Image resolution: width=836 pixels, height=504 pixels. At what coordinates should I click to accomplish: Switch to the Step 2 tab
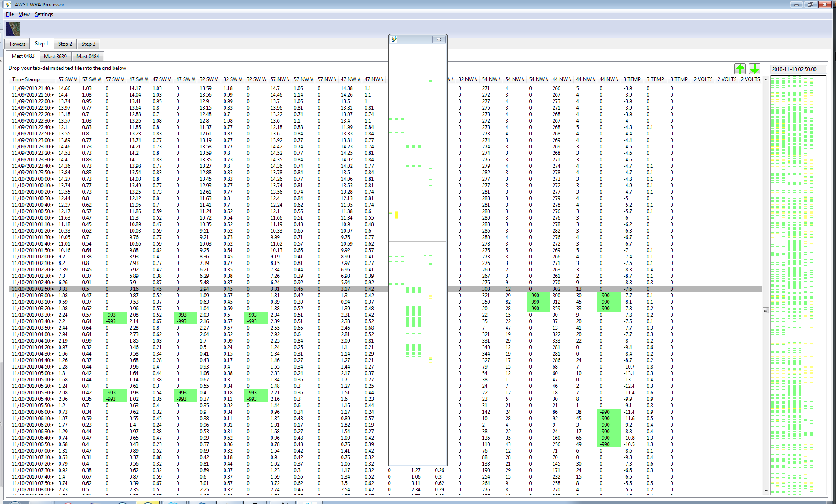pyautogui.click(x=65, y=44)
